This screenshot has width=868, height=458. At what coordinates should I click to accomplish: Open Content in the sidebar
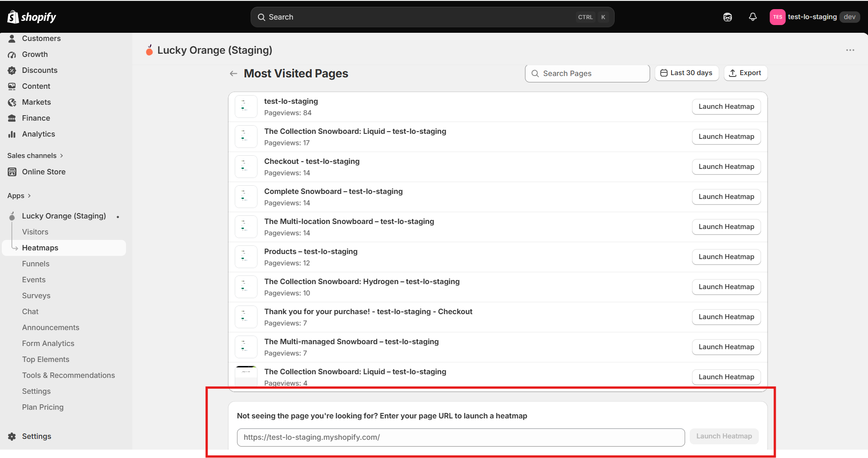point(36,86)
